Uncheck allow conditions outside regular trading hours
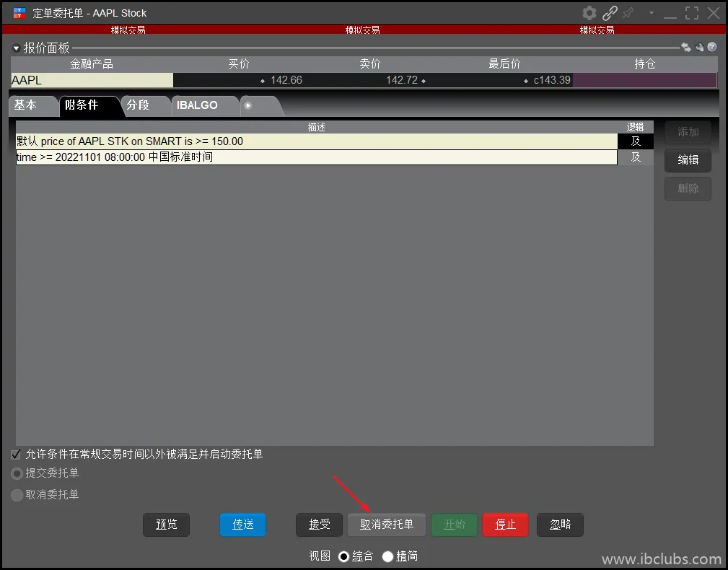Screen dimensions: 728x570 pos(16,455)
